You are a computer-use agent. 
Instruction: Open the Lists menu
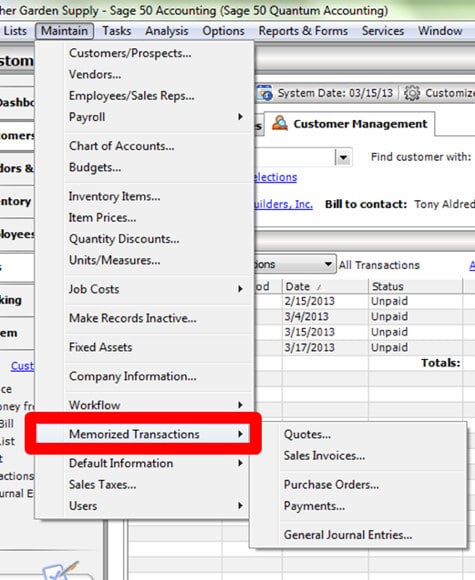coord(15,31)
